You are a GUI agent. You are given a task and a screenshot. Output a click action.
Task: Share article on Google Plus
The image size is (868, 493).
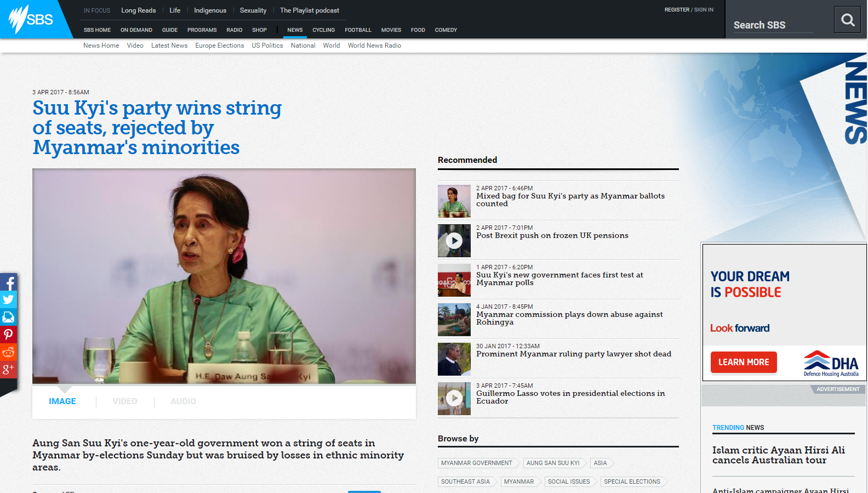(8, 370)
